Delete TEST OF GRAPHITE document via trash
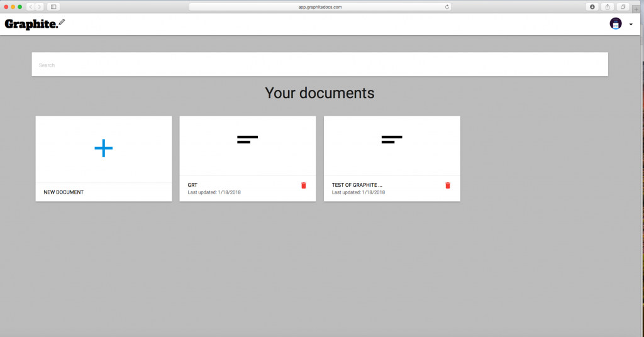Viewport: 644px width, 337px height. tap(448, 185)
